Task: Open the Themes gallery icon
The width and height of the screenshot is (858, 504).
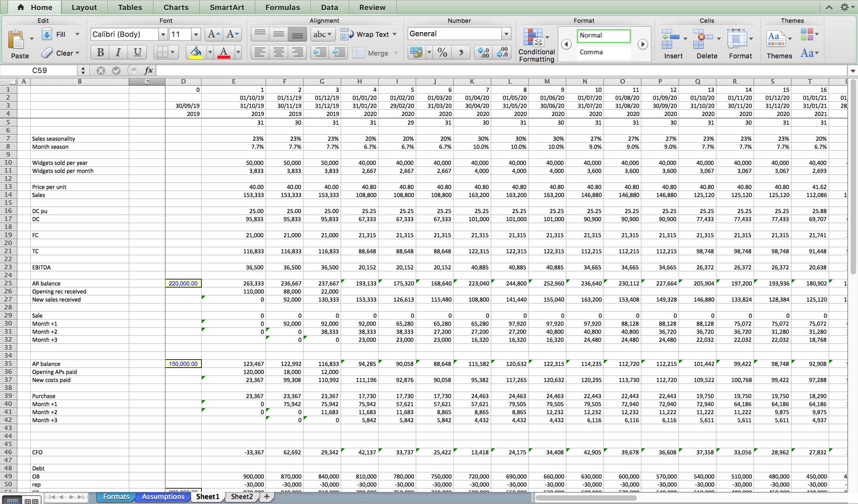Action: pos(776,39)
